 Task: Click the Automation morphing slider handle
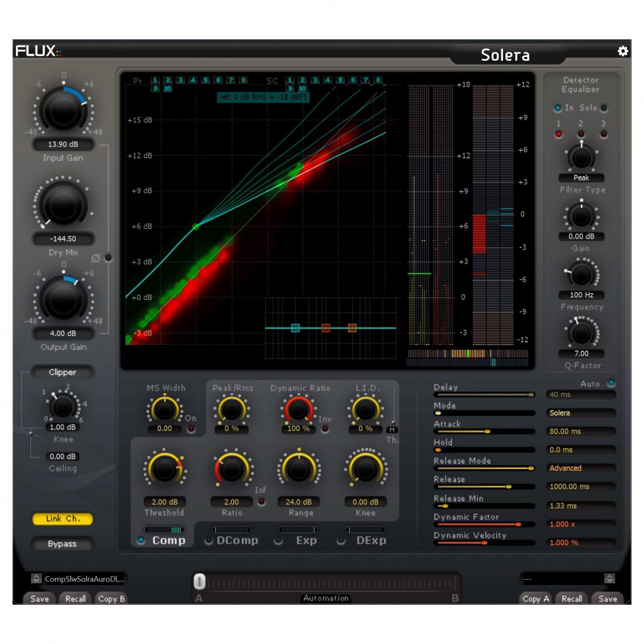pos(199,581)
